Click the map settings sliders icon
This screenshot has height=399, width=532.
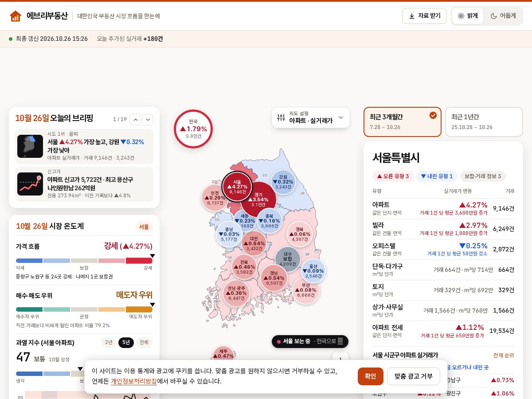281,117
